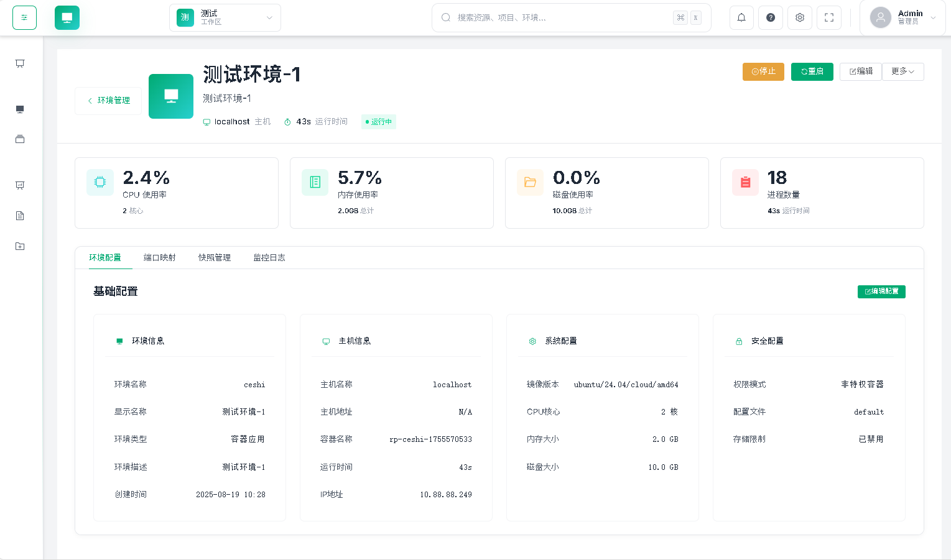
Task: Open the 测试 工作区 workspace dropdown
Action: click(225, 17)
